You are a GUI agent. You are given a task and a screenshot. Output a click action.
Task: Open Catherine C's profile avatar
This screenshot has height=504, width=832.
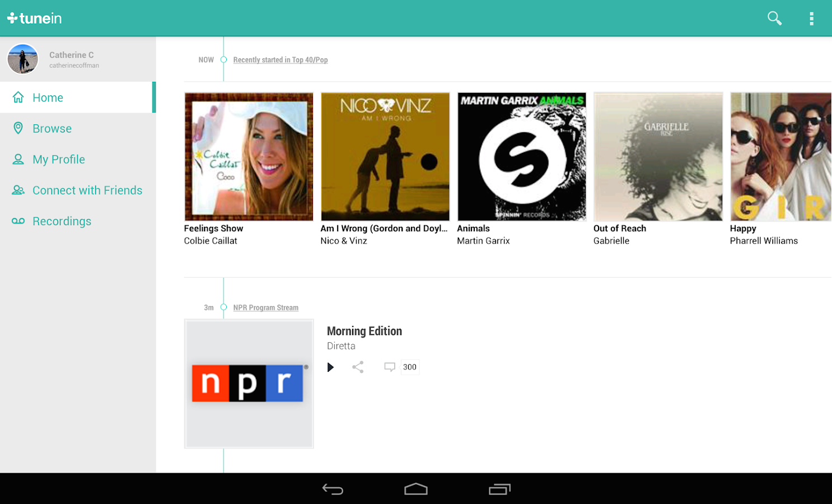coord(22,59)
